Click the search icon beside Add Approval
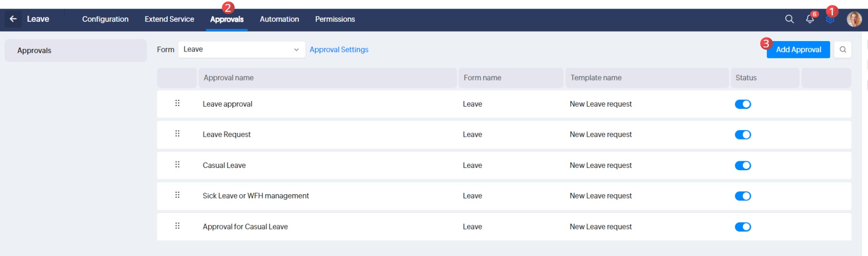This screenshot has width=868, height=256. (843, 50)
